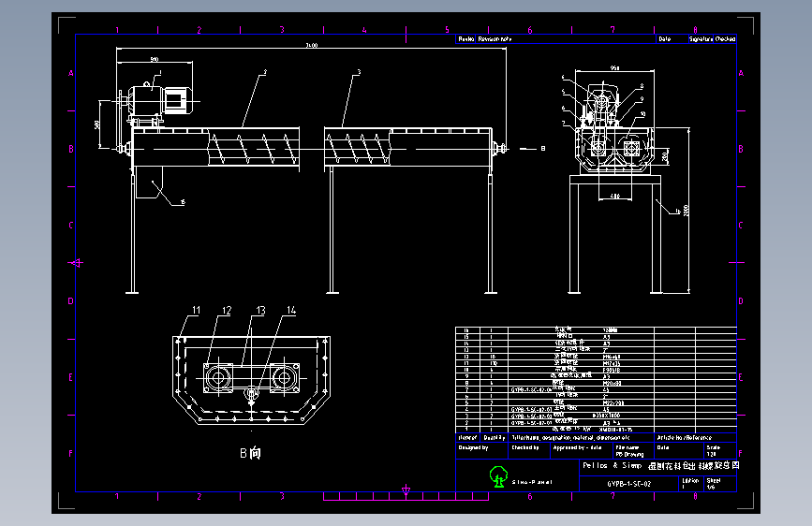This screenshot has width=812, height=526.
Task: Select the 'B向' view label
Action: click(251, 453)
